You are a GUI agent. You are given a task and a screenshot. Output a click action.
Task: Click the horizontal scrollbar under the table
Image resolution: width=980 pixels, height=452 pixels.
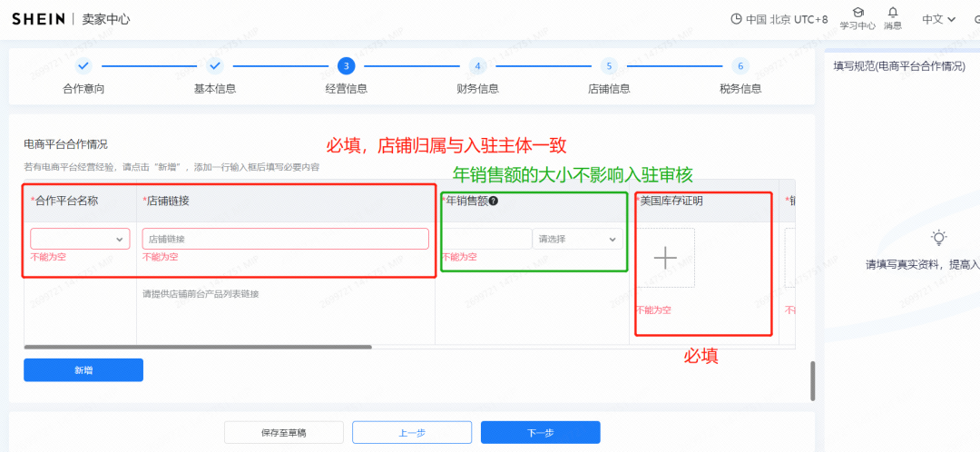(198, 347)
